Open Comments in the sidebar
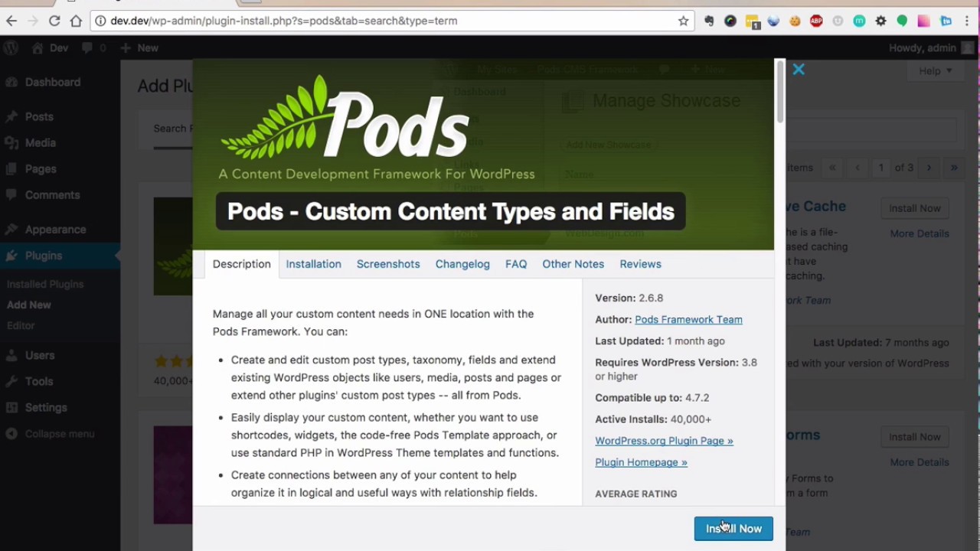980x551 pixels. click(52, 194)
